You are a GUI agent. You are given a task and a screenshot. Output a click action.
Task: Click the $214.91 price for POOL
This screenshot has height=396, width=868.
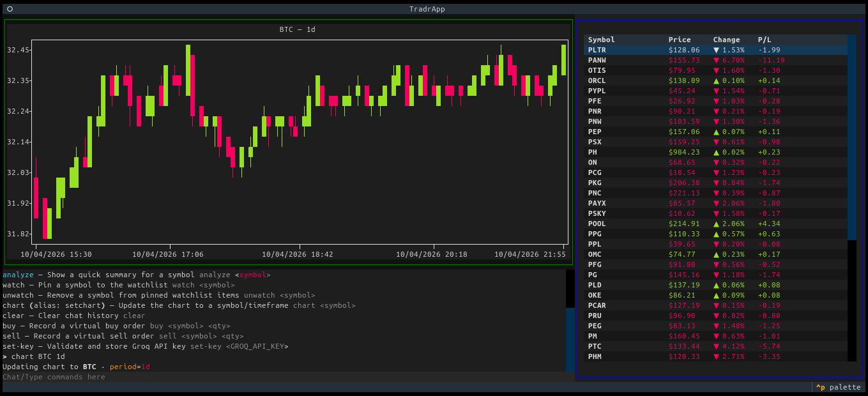[684, 224]
